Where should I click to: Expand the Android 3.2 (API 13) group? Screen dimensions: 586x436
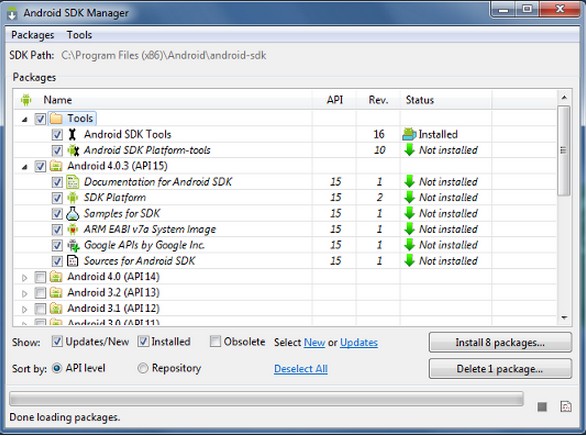[x=24, y=294]
